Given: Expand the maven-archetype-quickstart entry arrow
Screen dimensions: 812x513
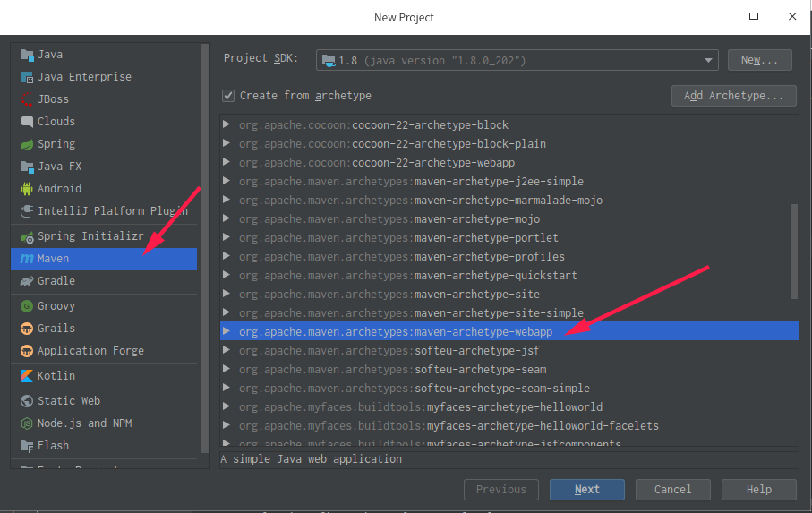Looking at the screenshot, I should pyautogui.click(x=227, y=276).
